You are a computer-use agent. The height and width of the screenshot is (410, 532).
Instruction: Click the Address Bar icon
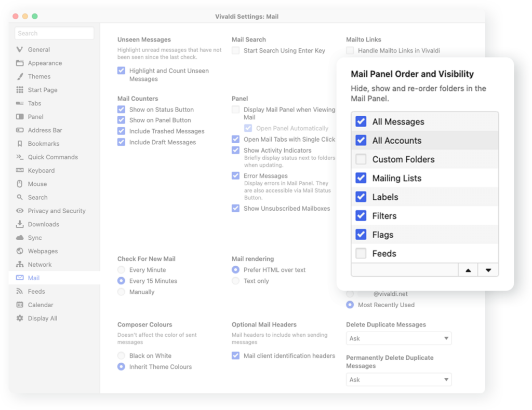20,130
